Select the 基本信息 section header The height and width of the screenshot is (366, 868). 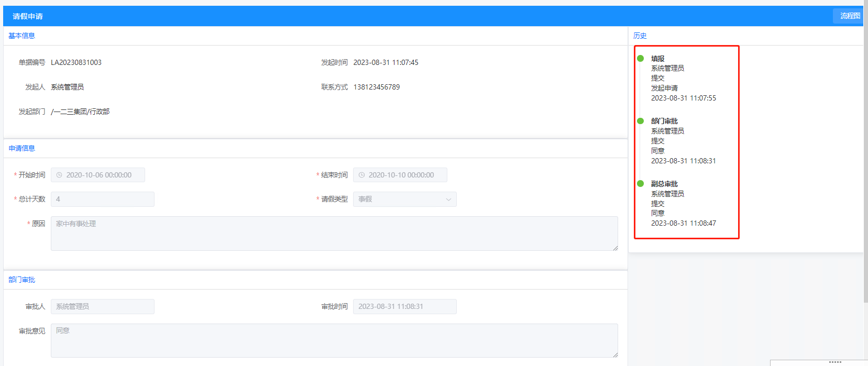click(x=21, y=36)
